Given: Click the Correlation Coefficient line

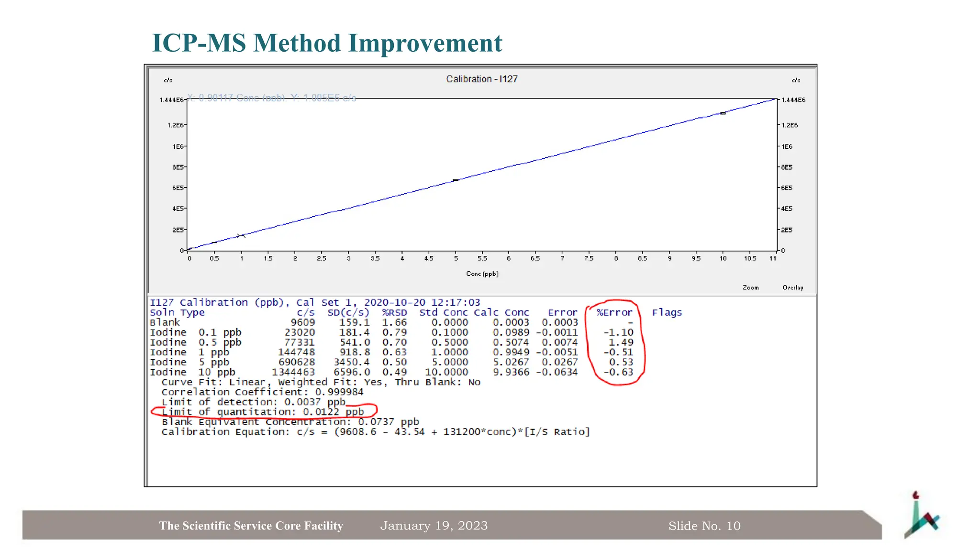Looking at the screenshot, I should [262, 392].
